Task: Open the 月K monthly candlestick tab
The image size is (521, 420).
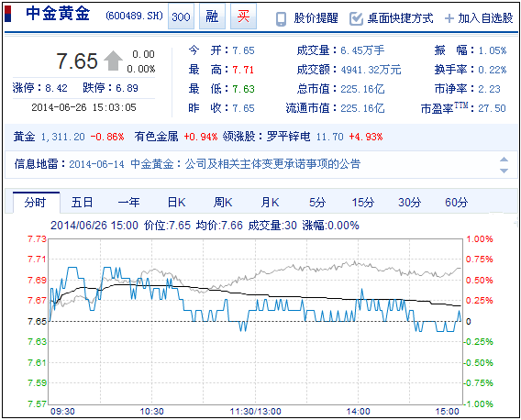Action: point(270,203)
